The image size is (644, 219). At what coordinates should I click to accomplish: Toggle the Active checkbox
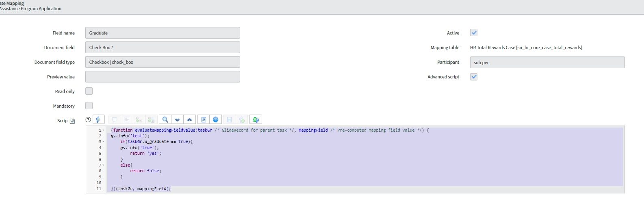(x=474, y=33)
